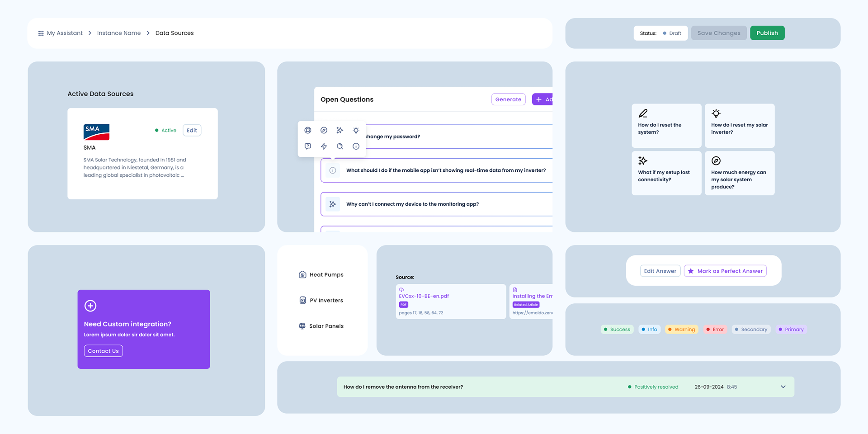Click the info icon on the mobile app question

[x=333, y=170]
